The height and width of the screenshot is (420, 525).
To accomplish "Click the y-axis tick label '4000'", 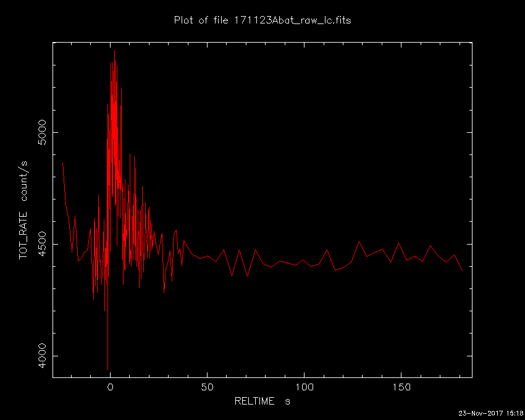I will 42,356.
